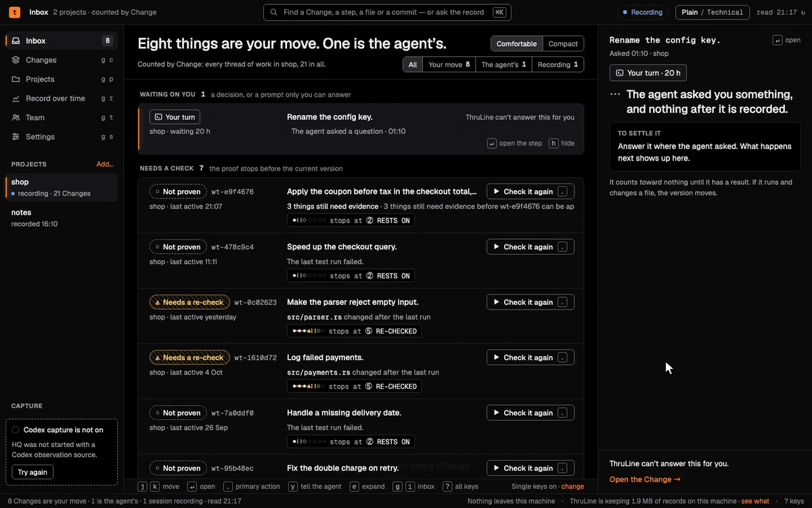Open Changes in the sidebar
The width and height of the screenshot is (812, 508).
(61, 60)
